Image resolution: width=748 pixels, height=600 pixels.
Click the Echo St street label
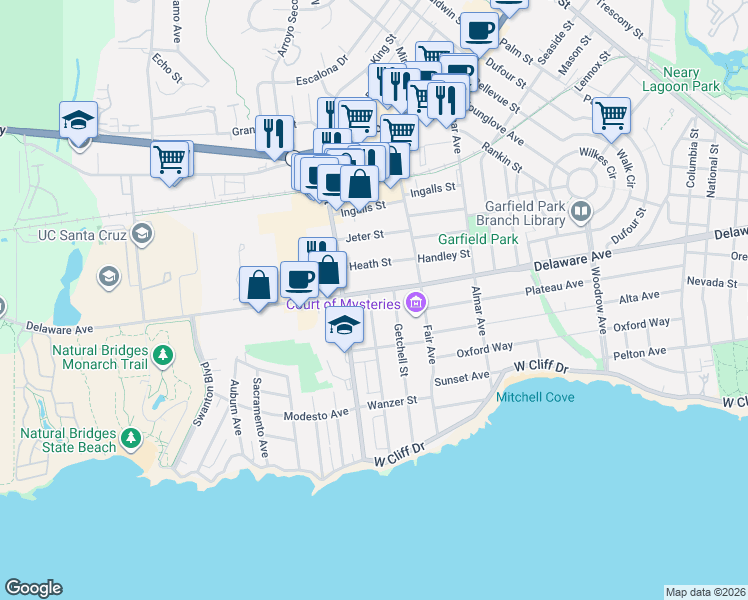(x=167, y=69)
